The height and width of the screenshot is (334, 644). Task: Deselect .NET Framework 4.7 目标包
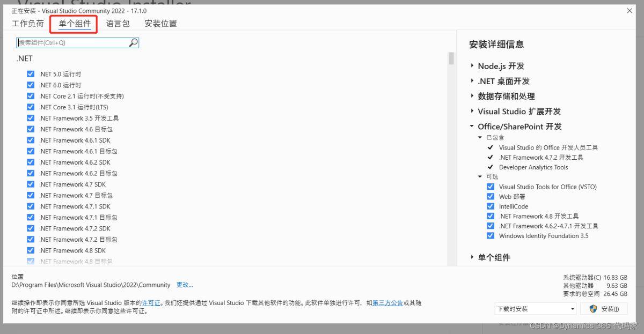pyautogui.click(x=31, y=195)
